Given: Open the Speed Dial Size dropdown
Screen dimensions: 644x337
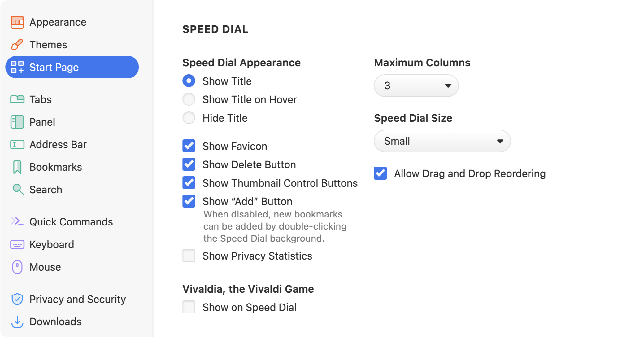Looking at the screenshot, I should [442, 141].
